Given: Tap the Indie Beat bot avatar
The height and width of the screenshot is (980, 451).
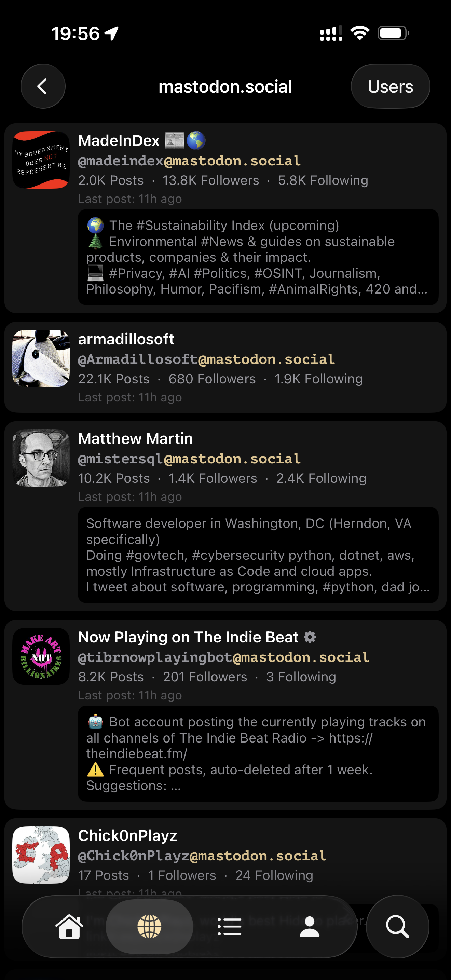Looking at the screenshot, I should [x=41, y=656].
